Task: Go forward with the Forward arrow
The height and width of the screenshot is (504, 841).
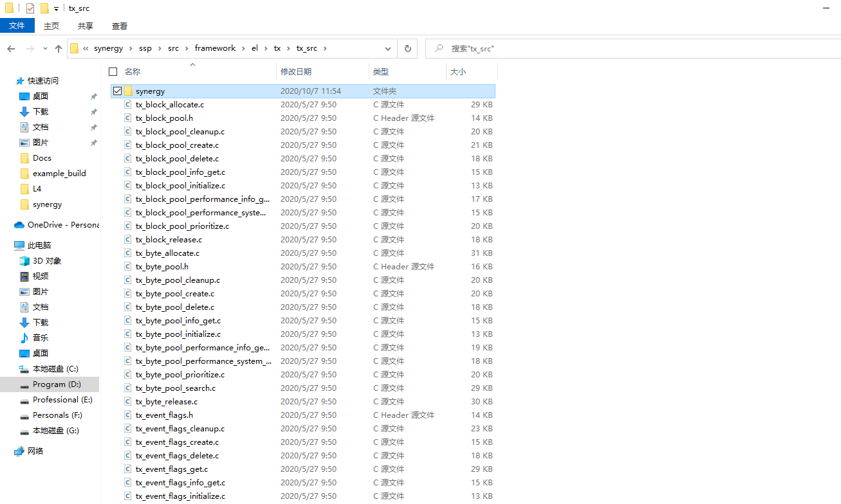Action: [x=30, y=49]
